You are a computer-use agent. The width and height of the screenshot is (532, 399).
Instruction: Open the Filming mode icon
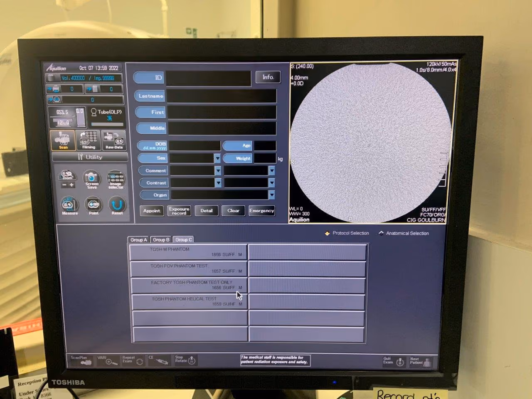click(89, 140)
